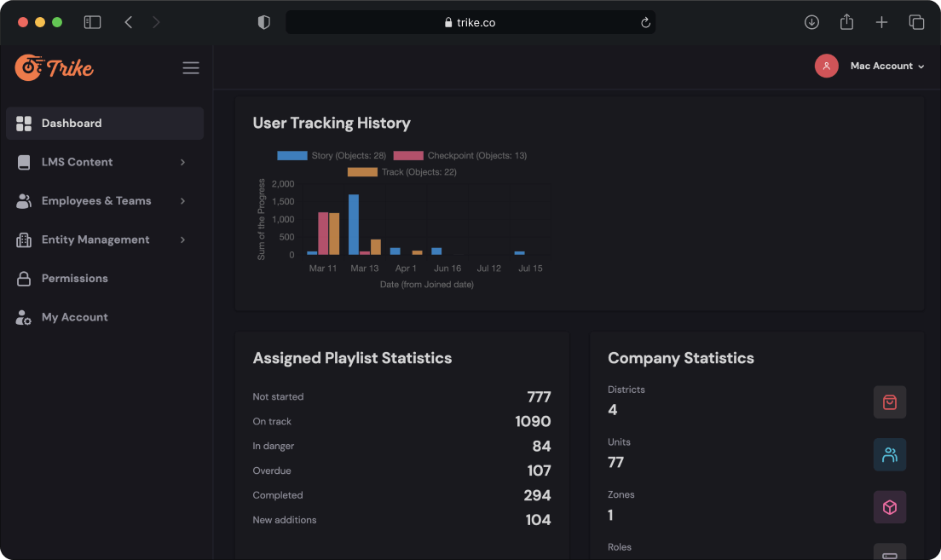Expand the Employees & Teams submenu
Viewport: 941px width, 560px height.
tap(182, 201)
